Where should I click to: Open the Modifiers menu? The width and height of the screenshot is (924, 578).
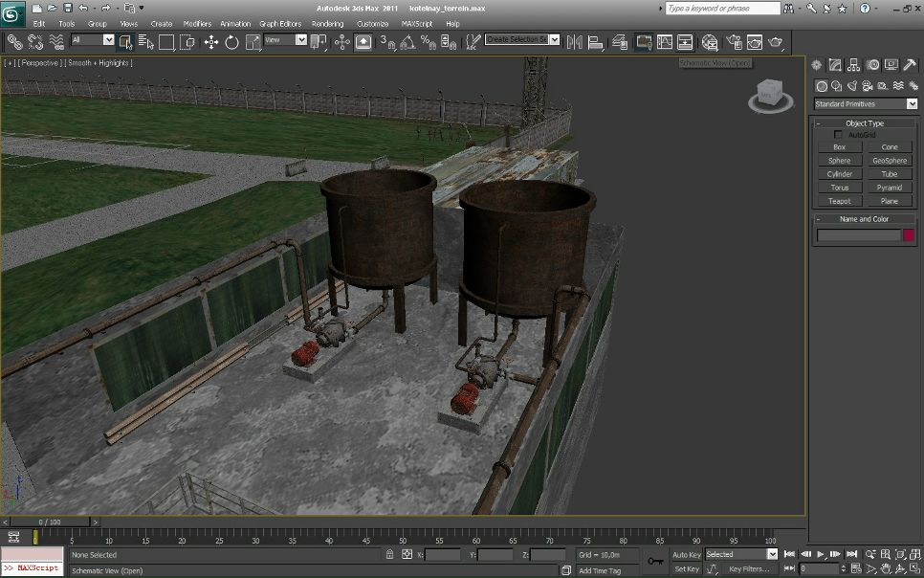click(197, 24)
